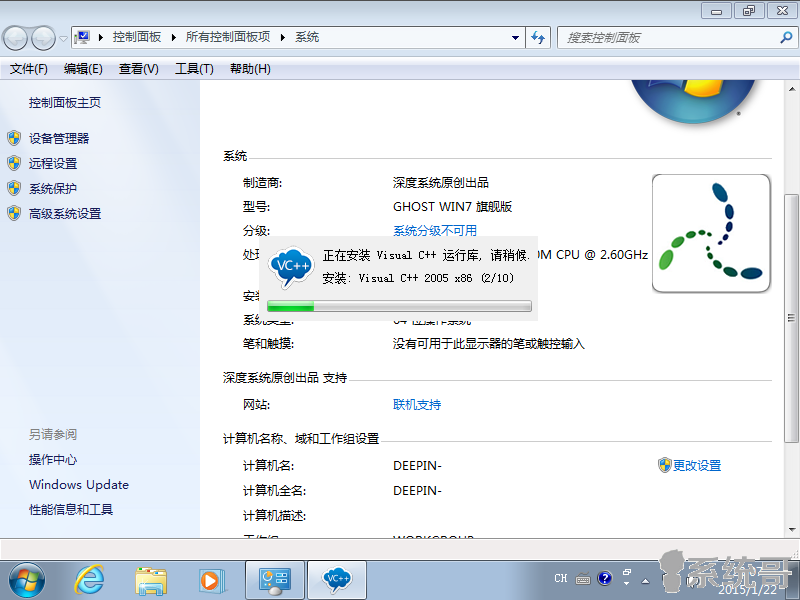The width and height of the screenshot is (800, 600).
Task: Click the green VC++ install progress bar
Action: click(399, 306)
